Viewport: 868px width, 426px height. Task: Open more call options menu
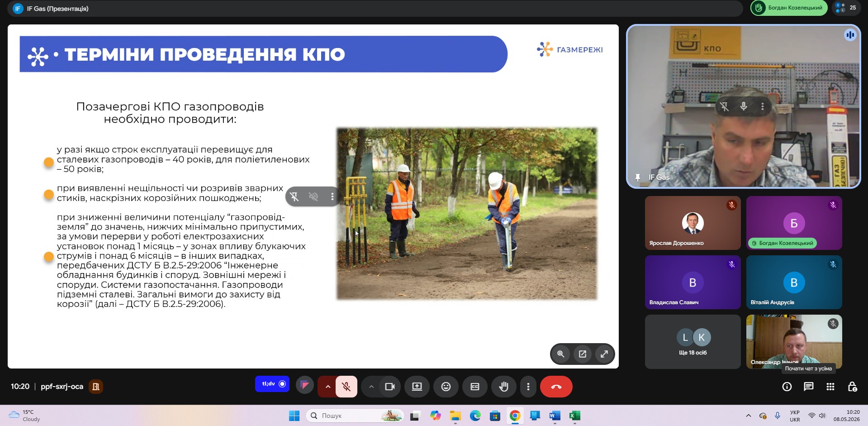(528, 387)
